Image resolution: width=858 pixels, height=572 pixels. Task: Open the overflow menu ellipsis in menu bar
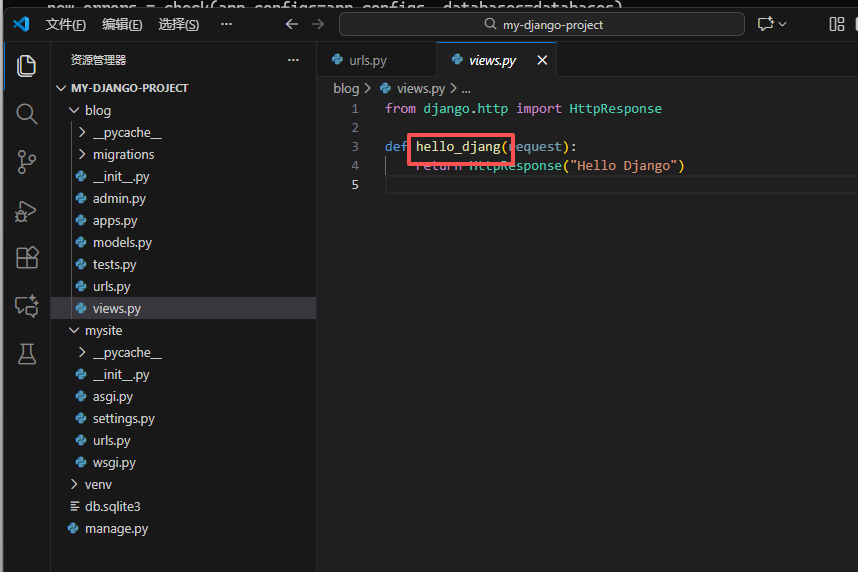tap(227, 24)
